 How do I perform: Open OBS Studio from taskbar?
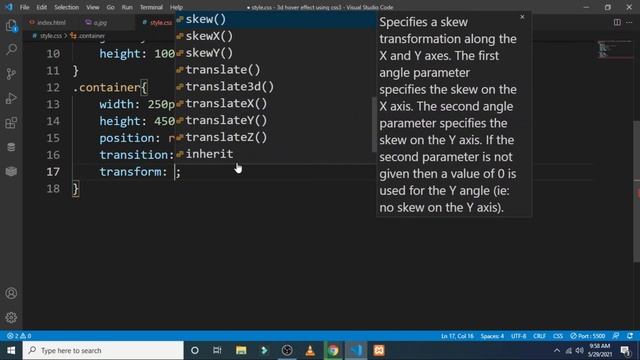coord(287,350)
